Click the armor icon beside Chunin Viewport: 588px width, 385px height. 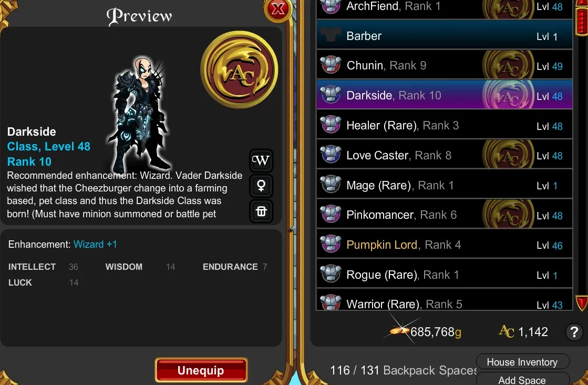pyautogui.click(x=331, y=65)
